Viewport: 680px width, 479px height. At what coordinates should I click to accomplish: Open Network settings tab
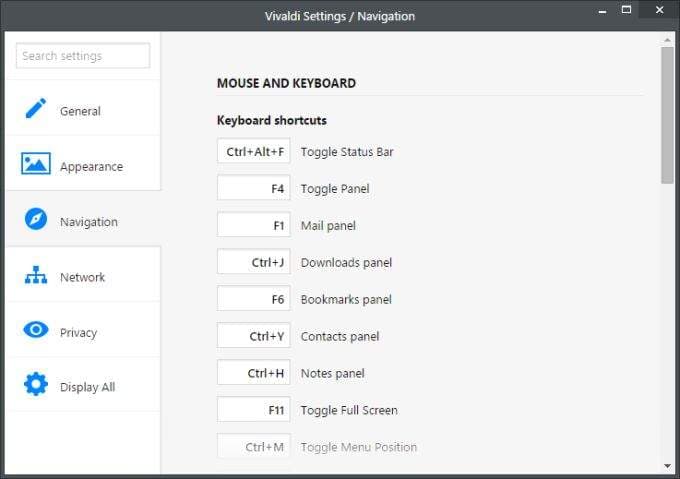pos(83,274)
